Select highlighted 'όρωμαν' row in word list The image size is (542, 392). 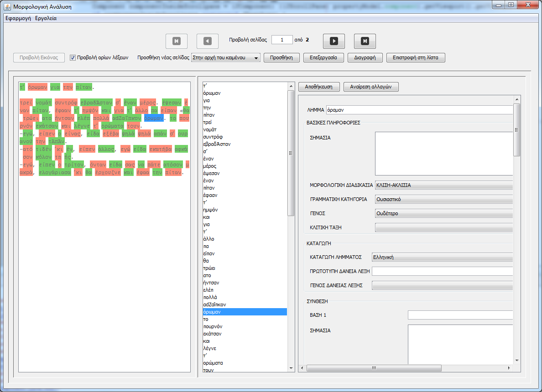[245, 312]
